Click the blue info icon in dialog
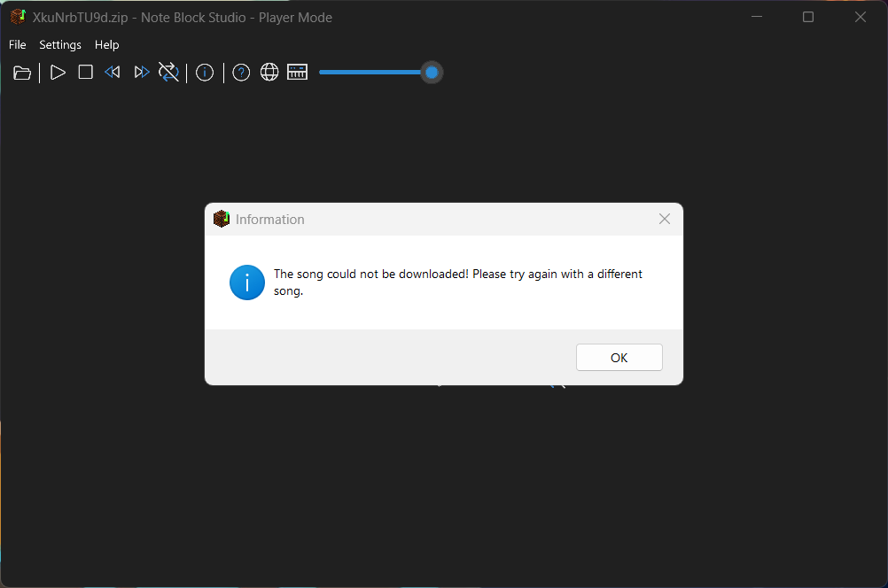Viewport: 888px width, 588px height. 247,282
